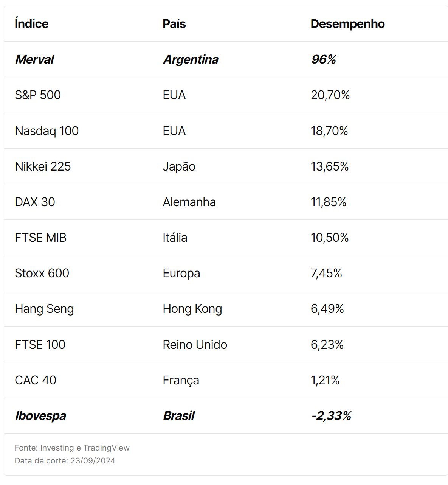
Task: Select the Ibovespa index cell
Action: (x=40, y=416)
